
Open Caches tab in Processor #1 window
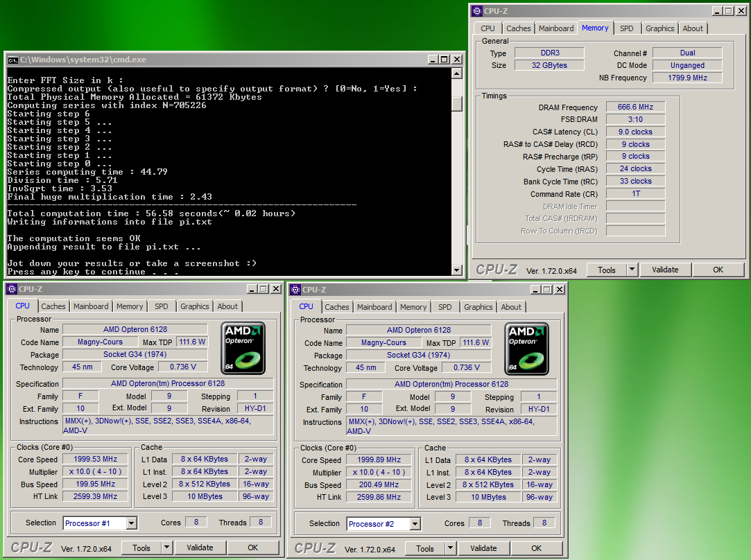click(x=53, y=307)
